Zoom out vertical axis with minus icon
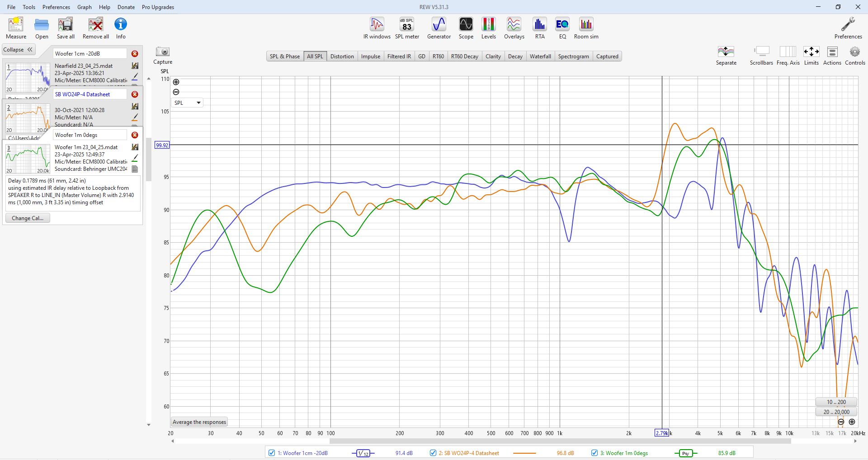868x460 pixels. [x=176, y=92]
